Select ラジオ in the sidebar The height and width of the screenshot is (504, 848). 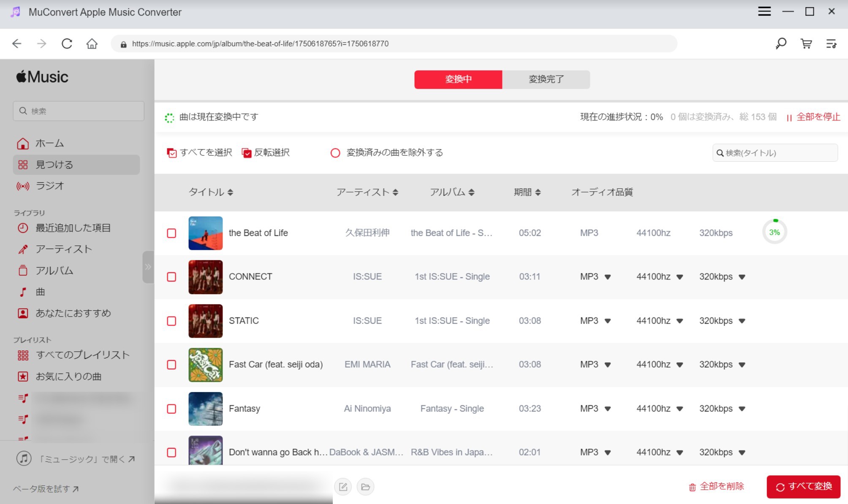pyautogui.click(x=50, y=186)
